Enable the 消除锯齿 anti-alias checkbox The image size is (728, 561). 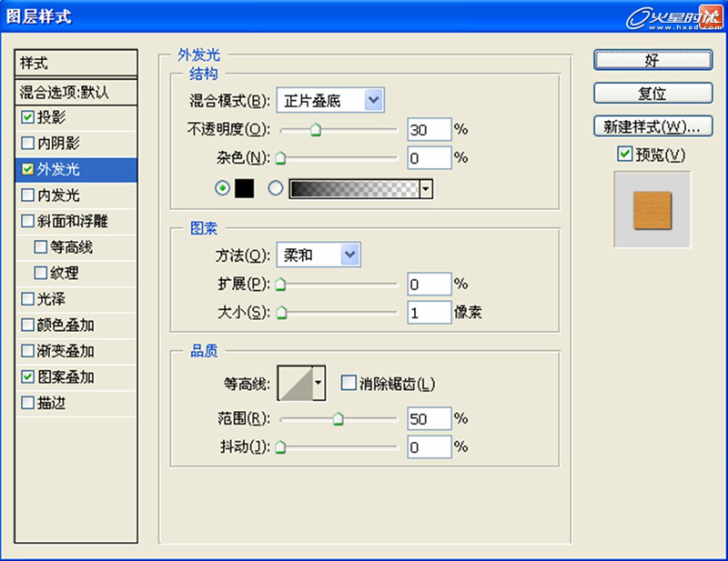348,384
